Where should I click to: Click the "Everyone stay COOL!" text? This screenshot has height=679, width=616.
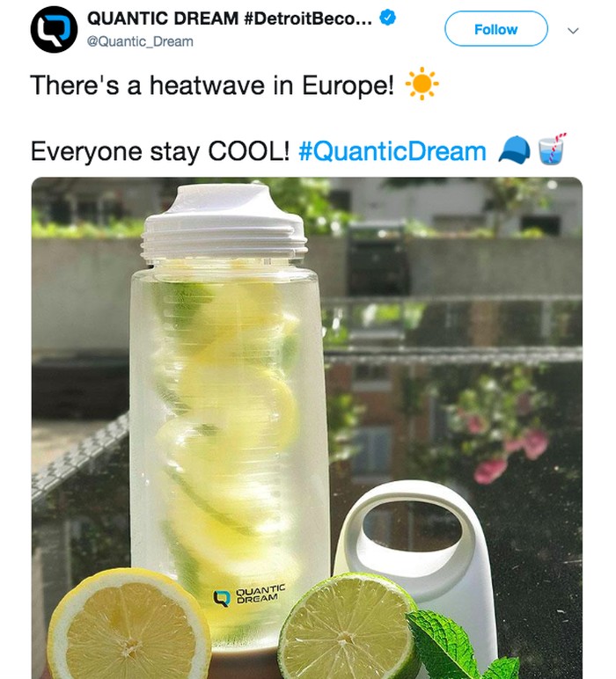pyautogui.click(x=159, y=151)
